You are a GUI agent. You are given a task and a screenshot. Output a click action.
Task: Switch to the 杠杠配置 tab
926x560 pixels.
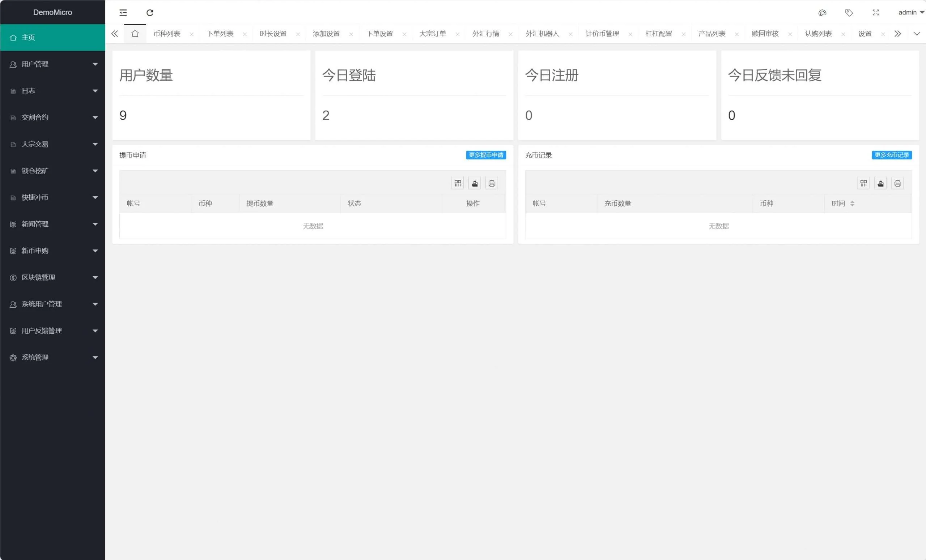pos(658,34)
